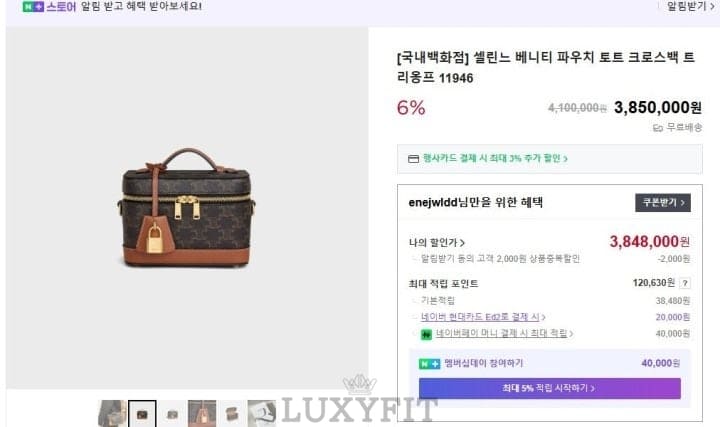The height and width of the screenshot is (427, 720).
Task: Select the fifth open bag thumbnail
Action: point(232,413)
